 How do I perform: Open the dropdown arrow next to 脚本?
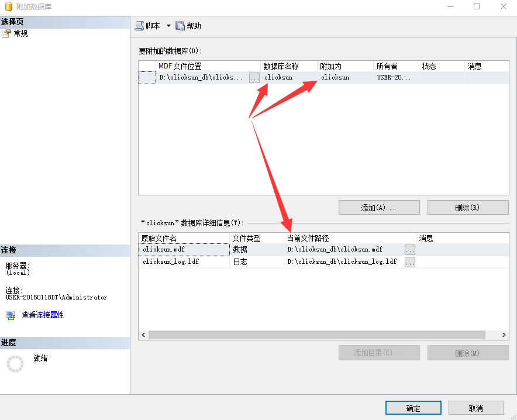(x=168, y=26)
